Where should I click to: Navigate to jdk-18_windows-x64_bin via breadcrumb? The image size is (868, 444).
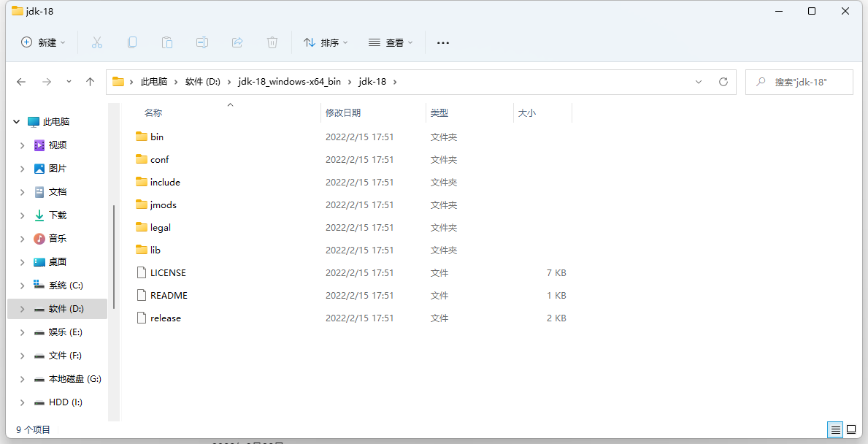click(289, 82)
